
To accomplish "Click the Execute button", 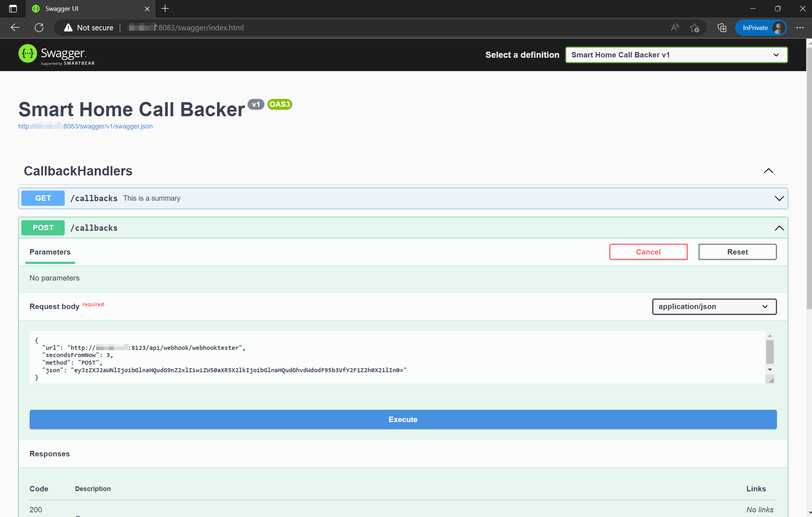I will pos(403,420).
